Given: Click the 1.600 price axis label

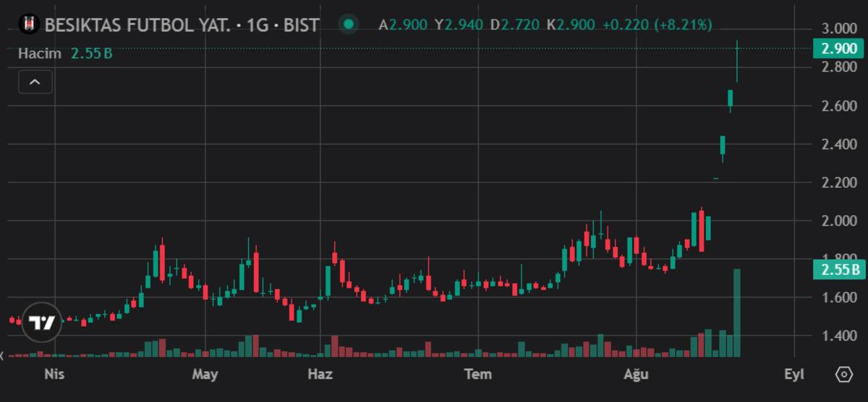Looking at the screenshot, I should (x=838, y=297).
